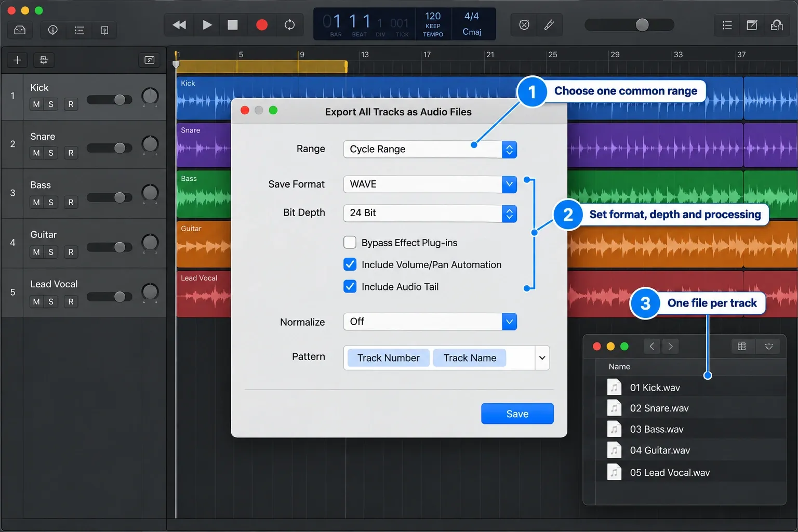This screenshot has height=532, width=798.
Task: Open the Bit Depth 24 Bit dropdown
Action: click(x=430, y=214)
